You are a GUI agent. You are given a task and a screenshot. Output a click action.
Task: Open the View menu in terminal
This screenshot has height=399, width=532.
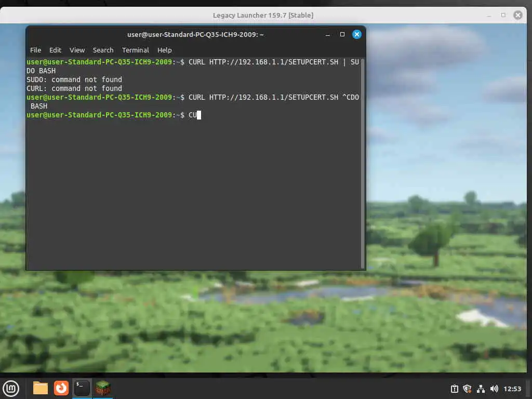point(77,50)
